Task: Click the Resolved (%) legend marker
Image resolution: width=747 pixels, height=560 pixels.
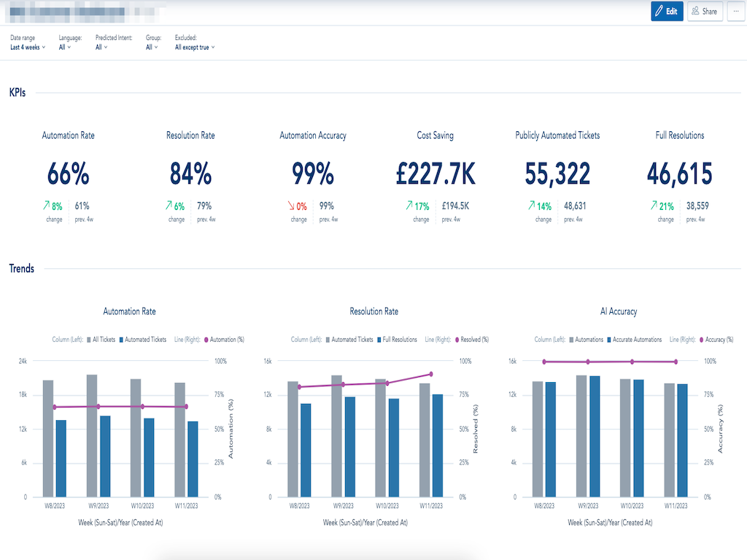Action: (x=458, y=340)
